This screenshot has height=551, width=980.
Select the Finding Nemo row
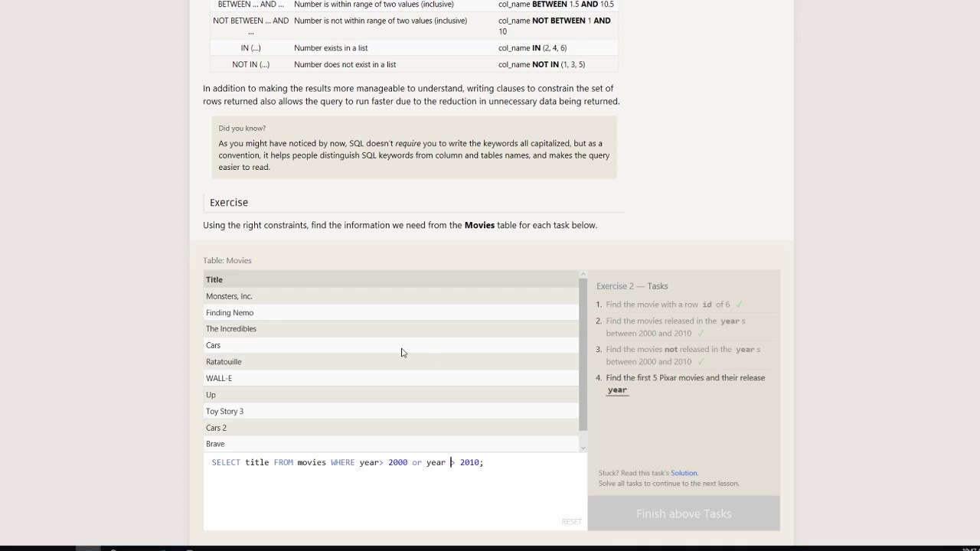390,312
